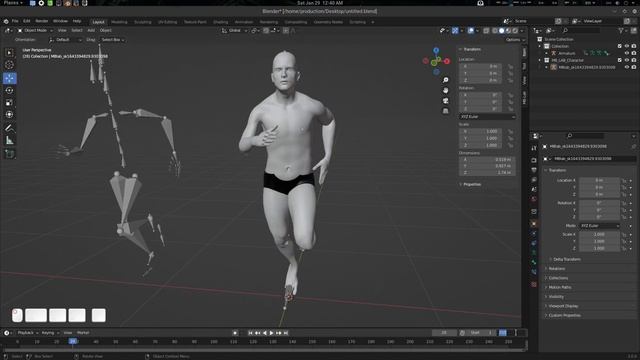Open the View Layer properties tab

pos(534,180)
